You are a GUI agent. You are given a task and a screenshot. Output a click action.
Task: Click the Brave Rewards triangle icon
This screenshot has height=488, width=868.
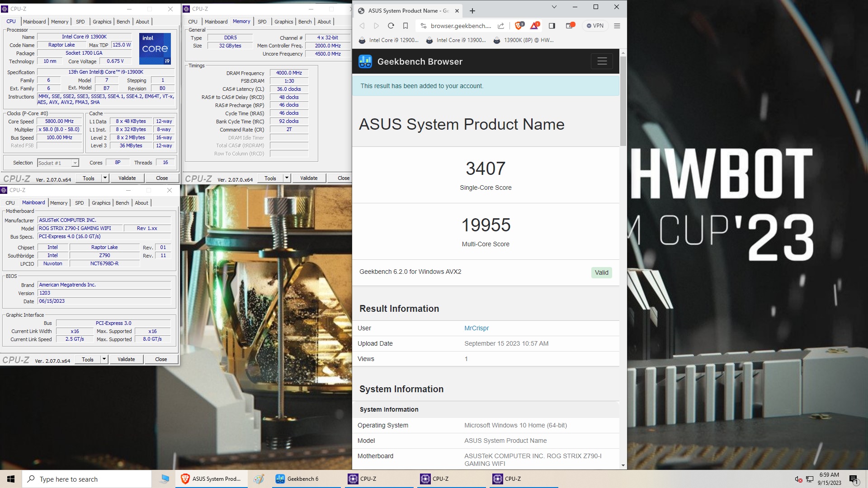(x=535, y=25)
